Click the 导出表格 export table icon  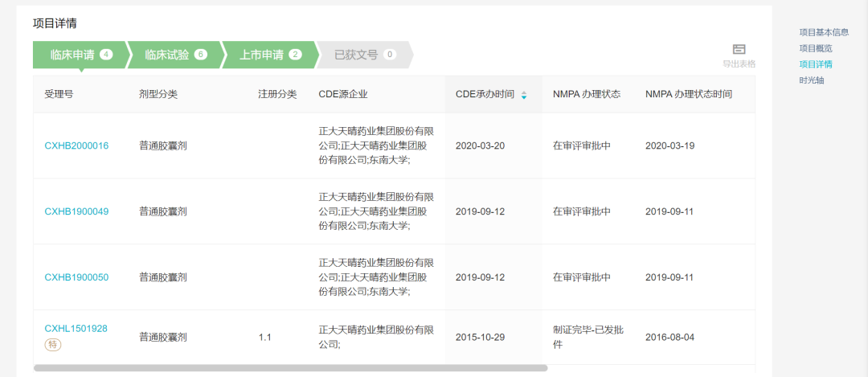pos(739,49)
